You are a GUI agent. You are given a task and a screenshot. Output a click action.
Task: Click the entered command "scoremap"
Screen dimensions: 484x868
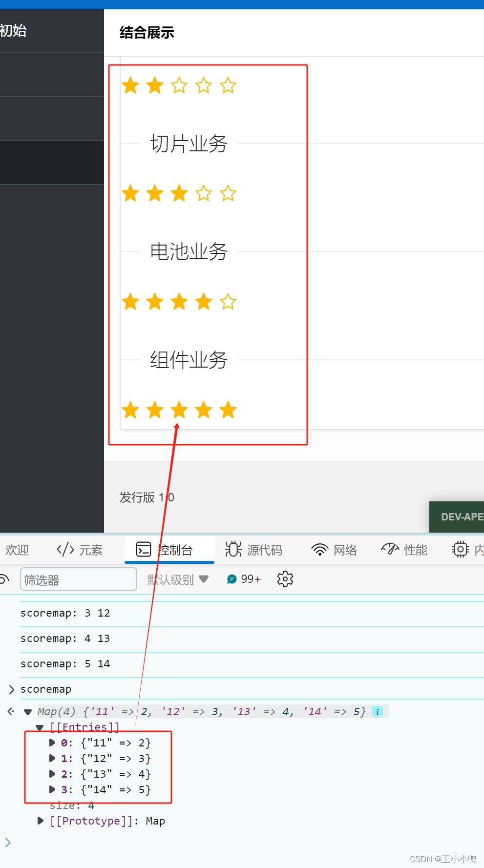(x=46, y=689)
